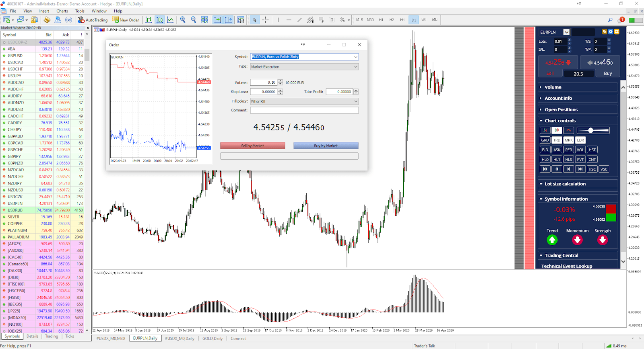Open the Data Window toolbar icon
This screenshot has height=349, width=644.
(47, 20)
